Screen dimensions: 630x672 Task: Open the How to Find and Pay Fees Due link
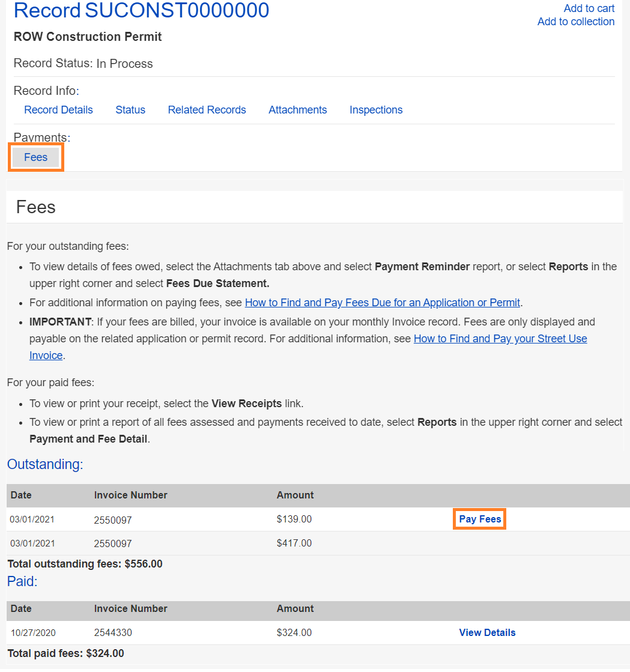pyautogui.click(x=382, y=303)
